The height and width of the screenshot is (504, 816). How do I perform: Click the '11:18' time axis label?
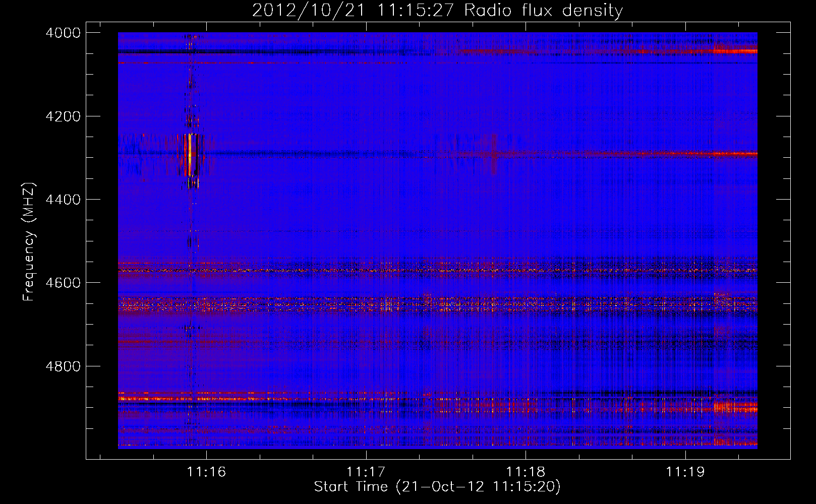coord(526,472)
